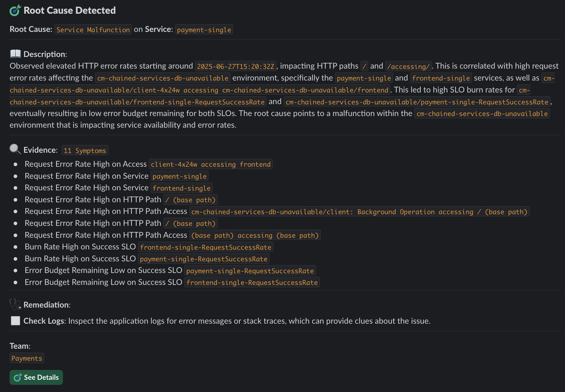
Task: Click the 11 Symptoms badge
Action: pyautogui.click(x=85, y=150)
